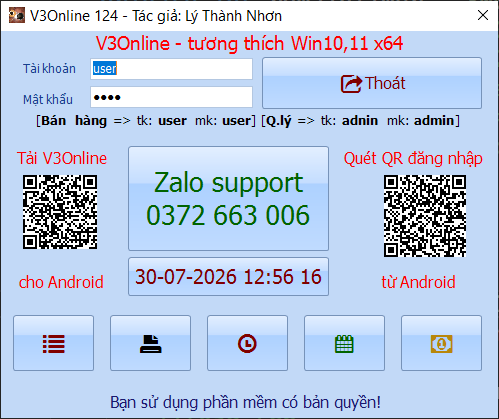
Task: Click the Quét QR đăng nhập QR code
Action: (425, 216)
